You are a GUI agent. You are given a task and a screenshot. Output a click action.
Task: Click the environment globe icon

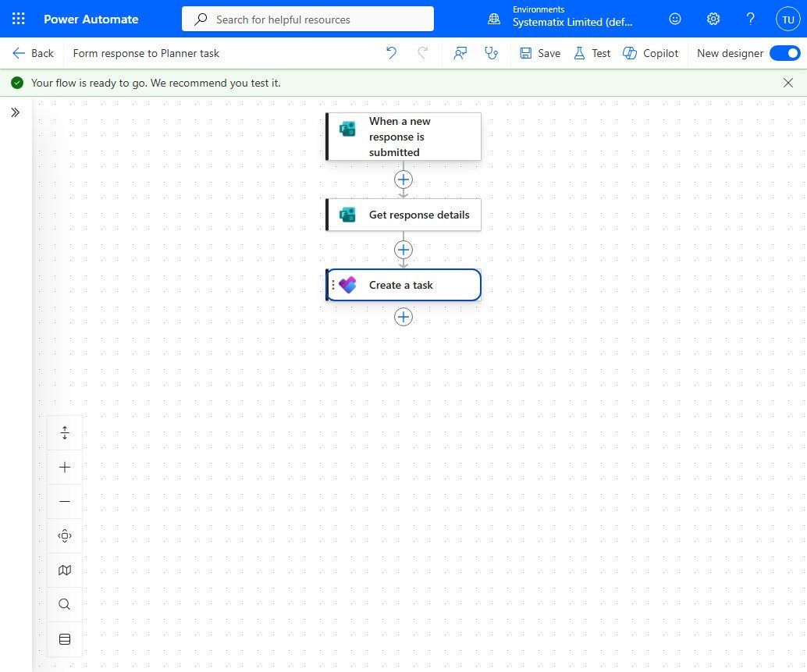pos(494,19)
